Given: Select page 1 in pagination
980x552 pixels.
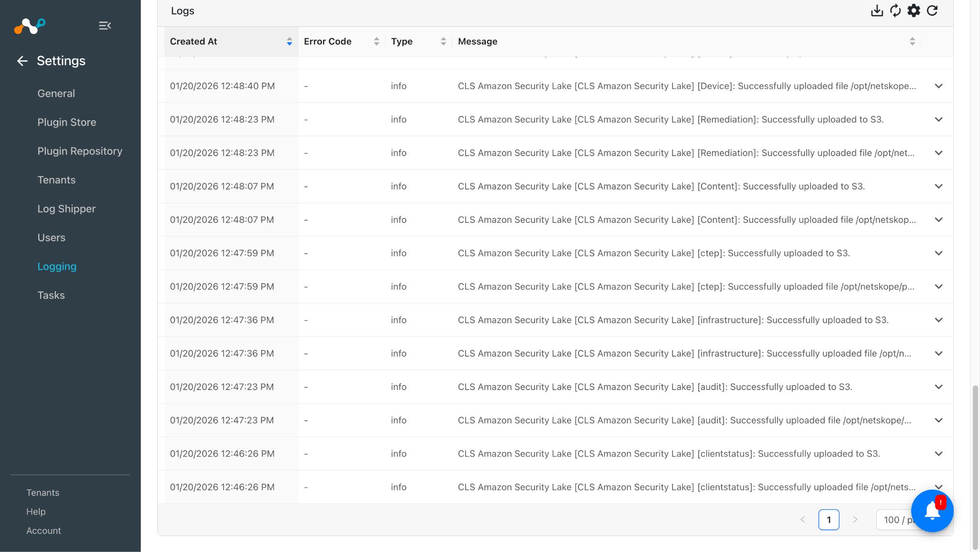Looking at the screenshot, I should pos(829,520).
